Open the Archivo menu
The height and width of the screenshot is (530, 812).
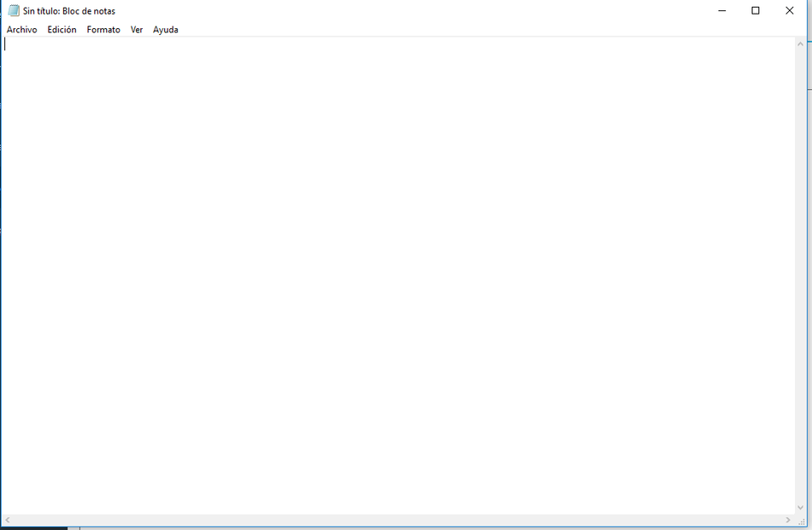coord(22,30)
